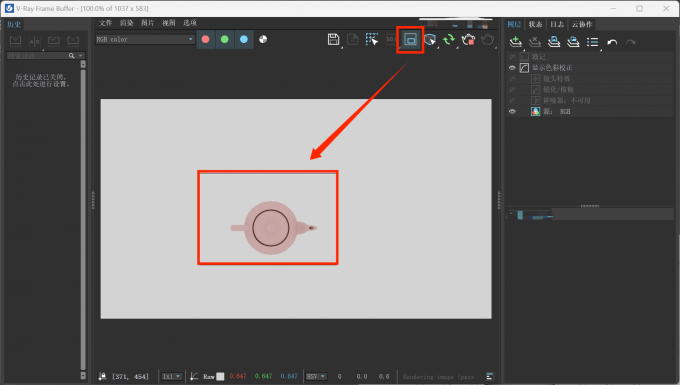
Task: Select the track mouse while rendering icon
Action: pyautogui.click(x=372, y=39)
